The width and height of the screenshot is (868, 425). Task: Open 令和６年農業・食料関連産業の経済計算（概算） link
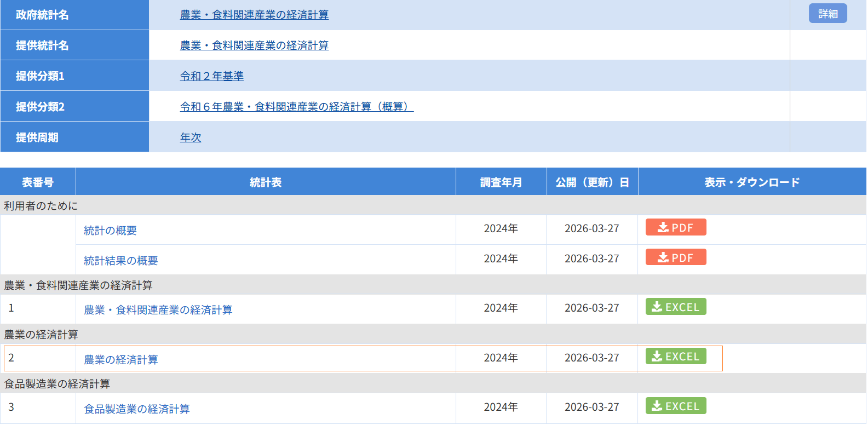tap(296, 107)
